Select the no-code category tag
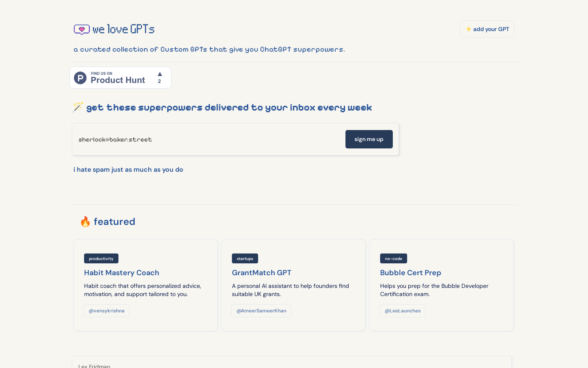The width and height of the screenshot is (588, 368). click(394, 258)
